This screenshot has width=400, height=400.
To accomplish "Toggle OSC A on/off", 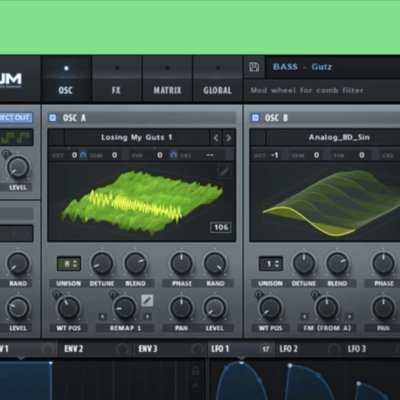I will pyautogui.click(x=53, y=118).
